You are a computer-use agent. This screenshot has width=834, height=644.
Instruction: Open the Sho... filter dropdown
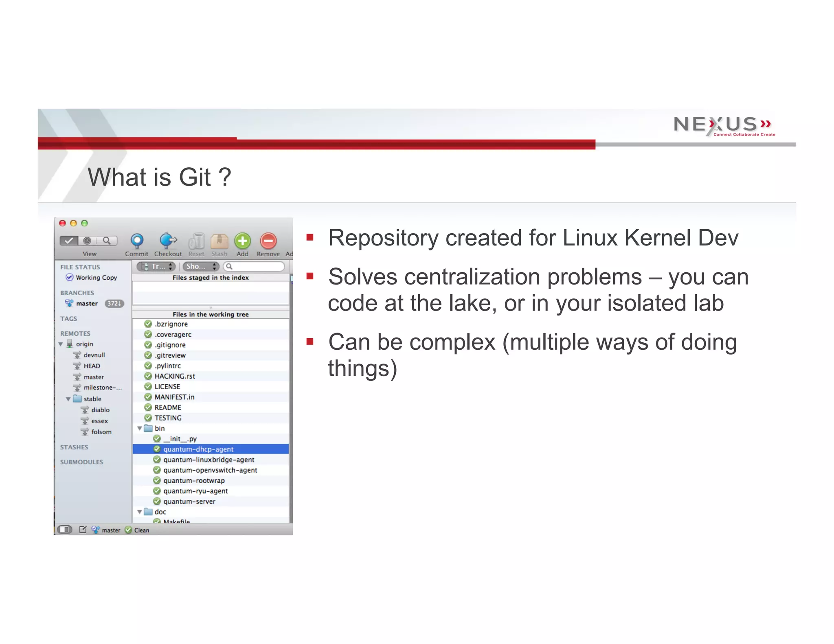[201, 266]
